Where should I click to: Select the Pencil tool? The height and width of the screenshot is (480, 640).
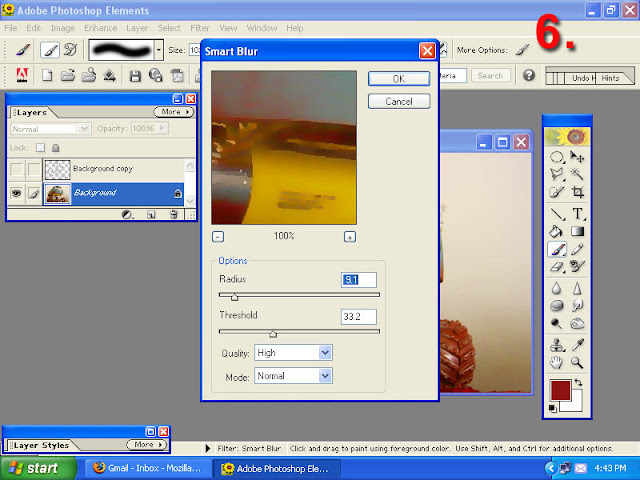[577, 249]
